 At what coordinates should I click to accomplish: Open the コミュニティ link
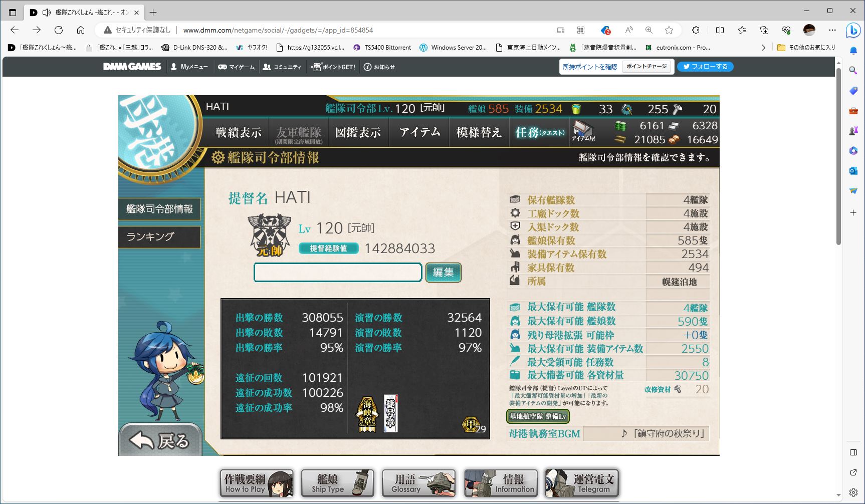(282, 67)
